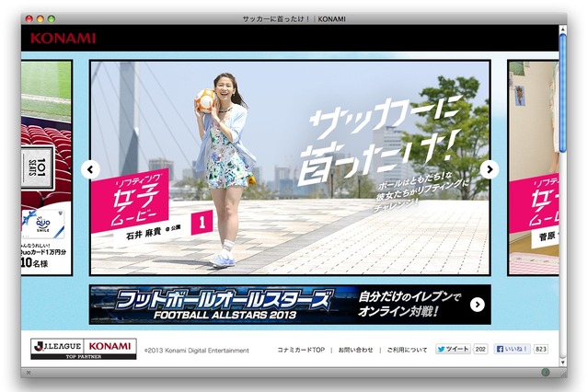Select the partially visible left Quo card slide

47,167
